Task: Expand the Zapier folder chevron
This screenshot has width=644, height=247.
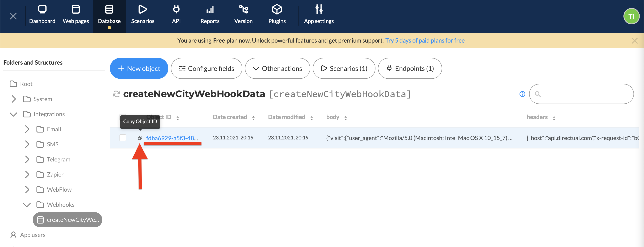Action: (27, 174)
